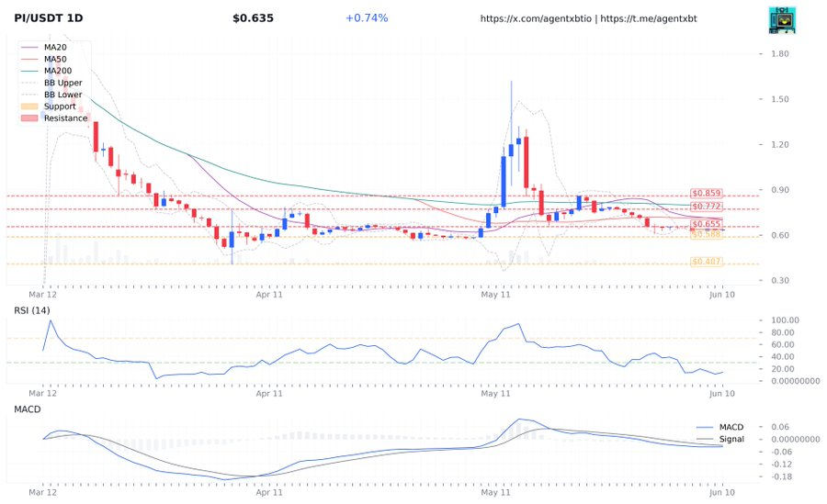Click the red Resistance color patch in legend

(29, 118)
